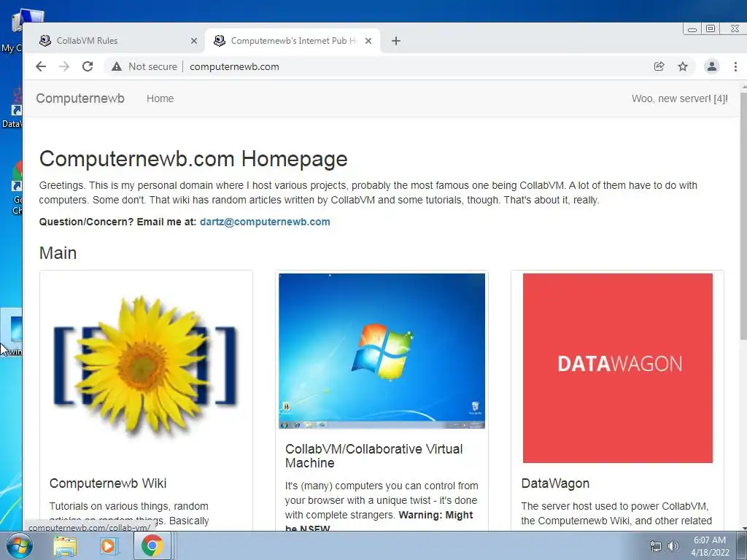The image size is (747, 560).
Task: Open the Chrome profile avatar menu
Action: pyautogui.click(x=712, y=66)
